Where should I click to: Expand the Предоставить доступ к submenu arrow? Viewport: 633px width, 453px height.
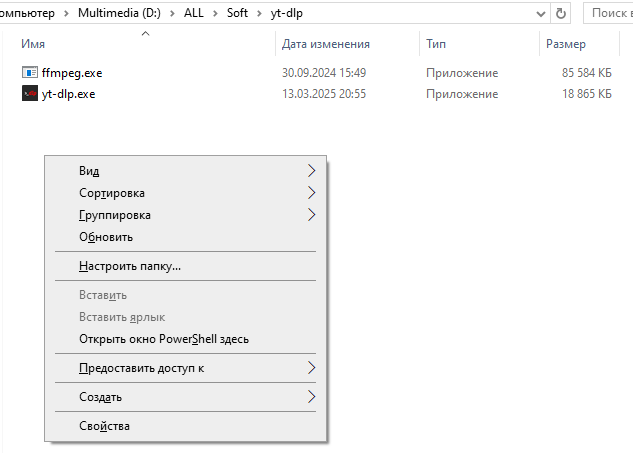[x=311, y=368]
